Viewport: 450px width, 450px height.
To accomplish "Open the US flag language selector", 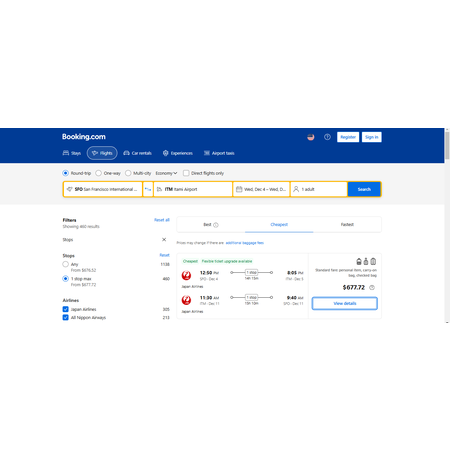I will (x=311, y=137).
